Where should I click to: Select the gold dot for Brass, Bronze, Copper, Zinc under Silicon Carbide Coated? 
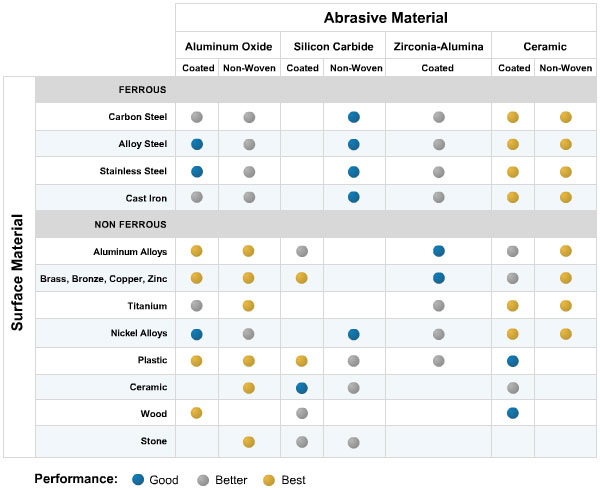[302, 278]
